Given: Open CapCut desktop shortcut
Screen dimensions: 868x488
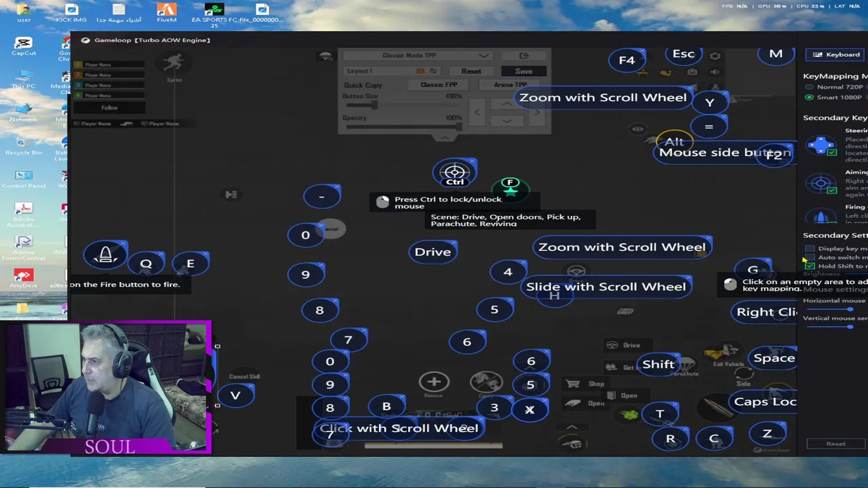Looking at the screenshot, I should pos(24,46).
